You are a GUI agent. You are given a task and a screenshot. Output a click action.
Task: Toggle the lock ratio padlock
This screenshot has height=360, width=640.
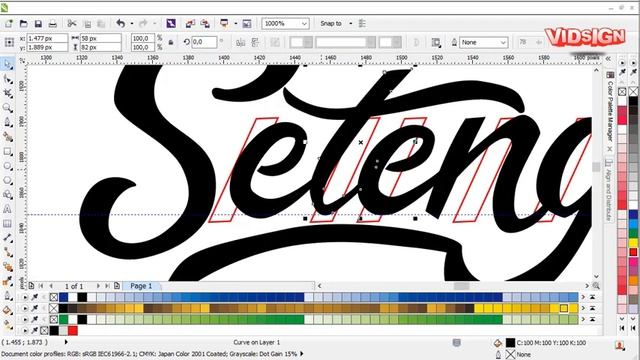[171, 42]
